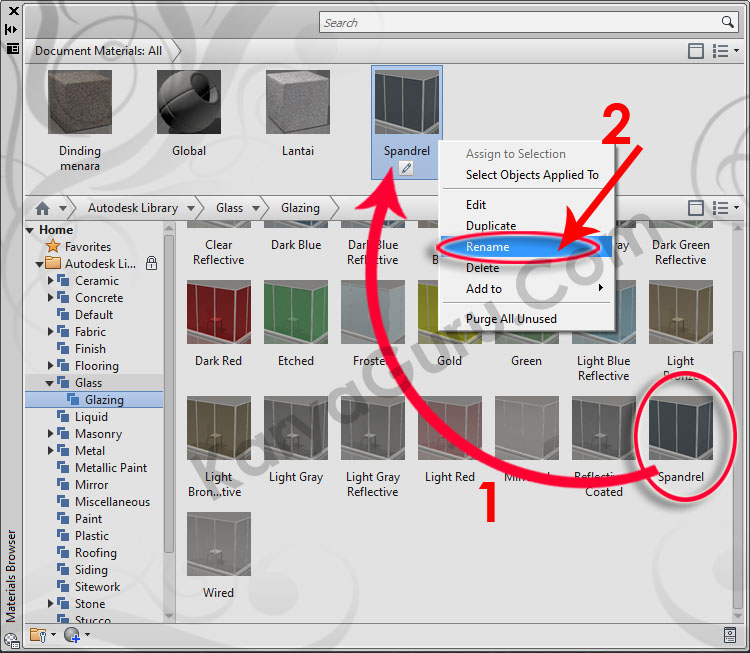Choose Duplicate in the context menu
Screen dimensions: 750x653
coord(491,226)
